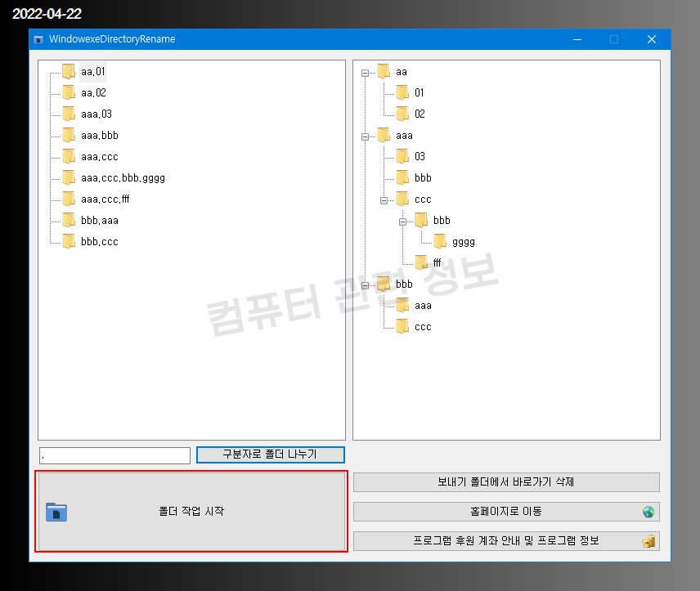Select bbb.aaa in the left list
The width and height of the screenshot is (700, 591).
[100, 220]
